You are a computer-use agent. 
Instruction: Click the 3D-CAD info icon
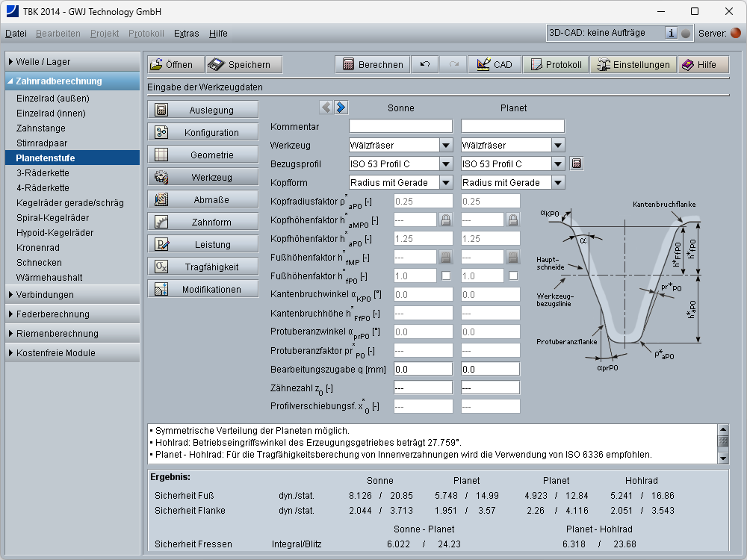coord(671,33)
